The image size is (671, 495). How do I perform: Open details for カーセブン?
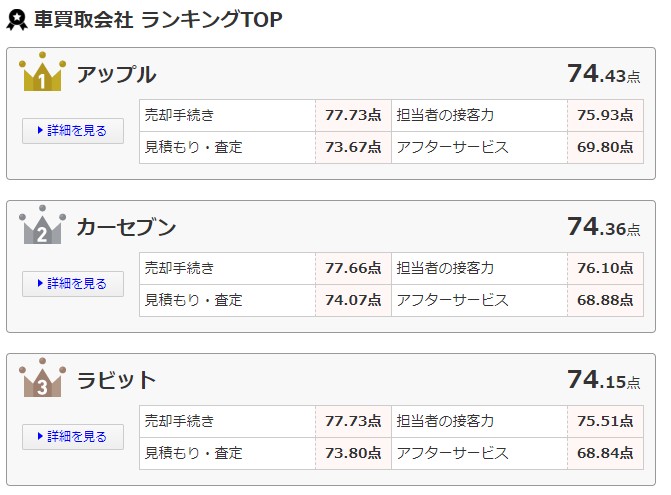click(73, 284)
